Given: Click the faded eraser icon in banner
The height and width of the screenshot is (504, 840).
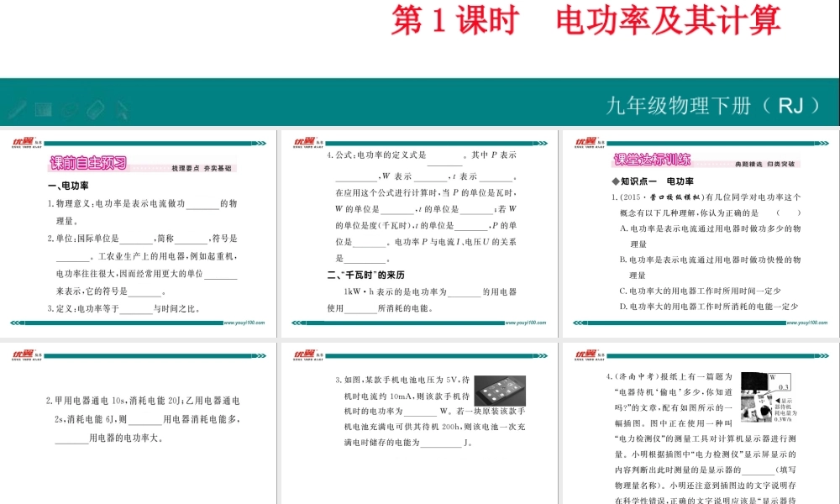Looking at the screenshot, I should coord(96,109).
